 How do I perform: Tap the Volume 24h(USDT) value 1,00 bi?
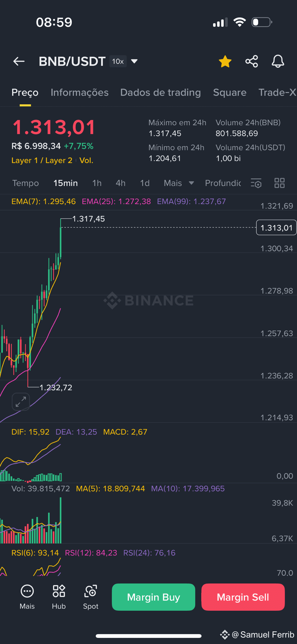(x=228, y=158)
